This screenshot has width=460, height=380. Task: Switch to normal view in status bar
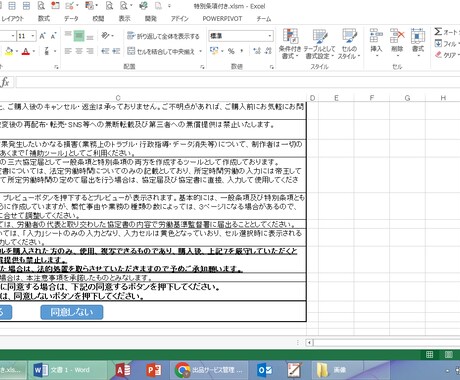click(430, 355)
